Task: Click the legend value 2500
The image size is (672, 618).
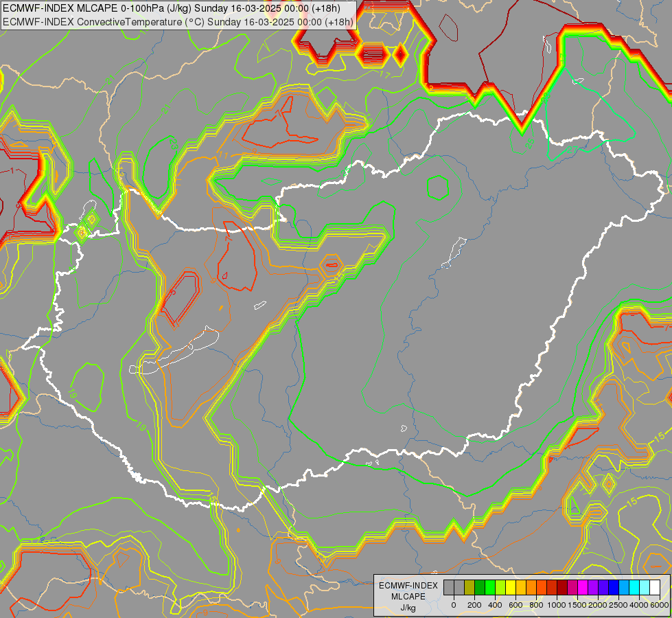Action: [618, 605]
